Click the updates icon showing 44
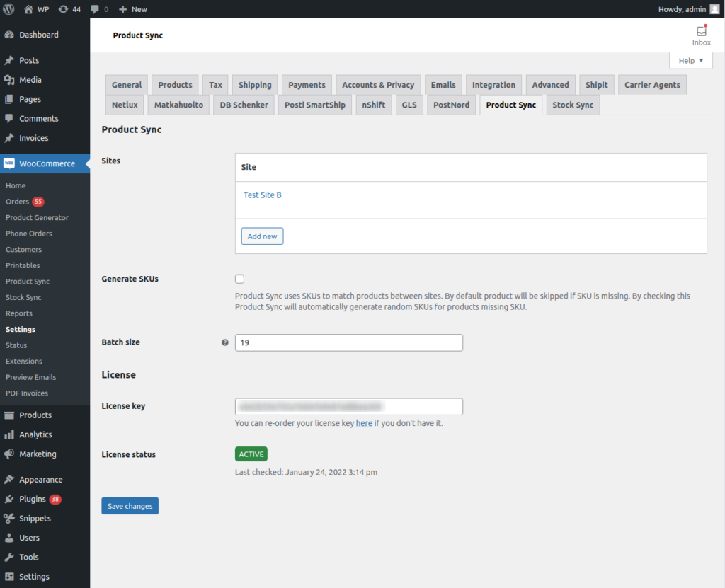Viewport: 725px width, 588px height. [64, 9]
